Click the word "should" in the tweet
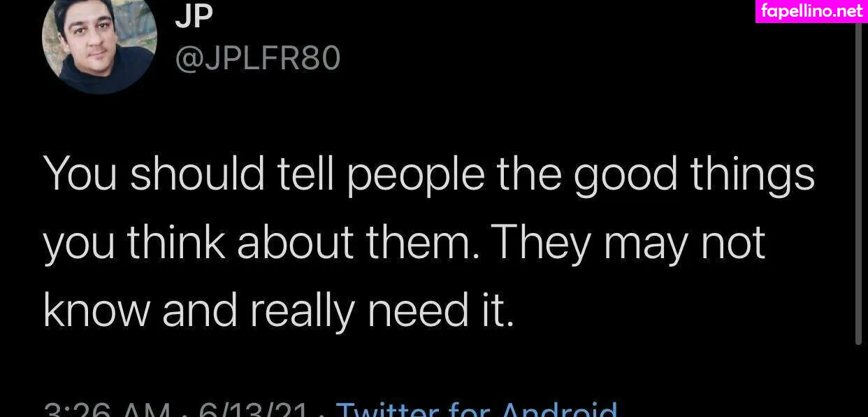The width and height of the screenshot is (868, 417). tap(198, 174)
